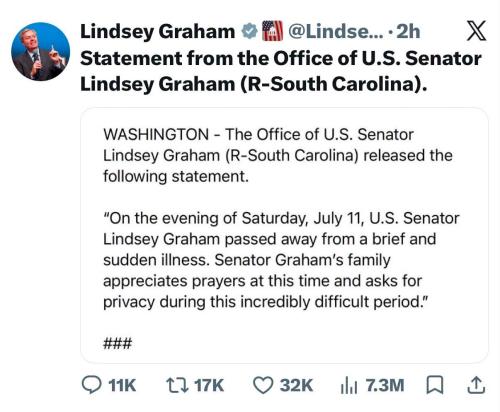500x412 pixels.
Task: Click the X logo icon
Action: click(x=476, y=31)
